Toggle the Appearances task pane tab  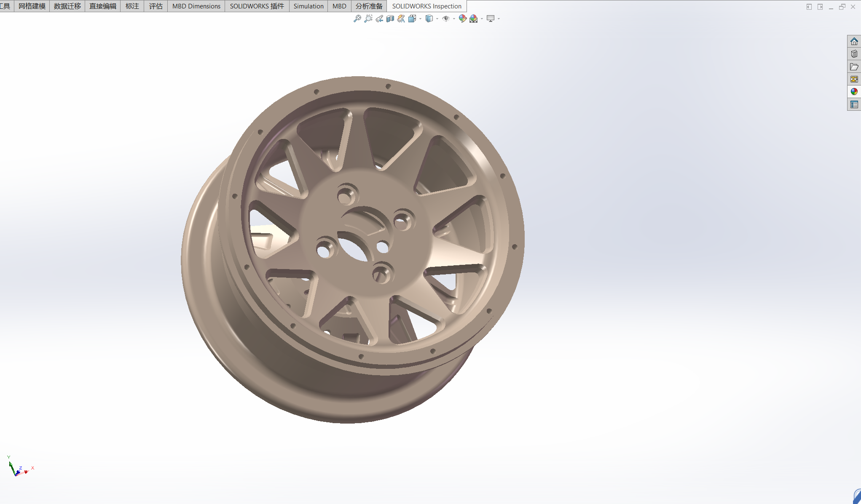coord(854,92)
